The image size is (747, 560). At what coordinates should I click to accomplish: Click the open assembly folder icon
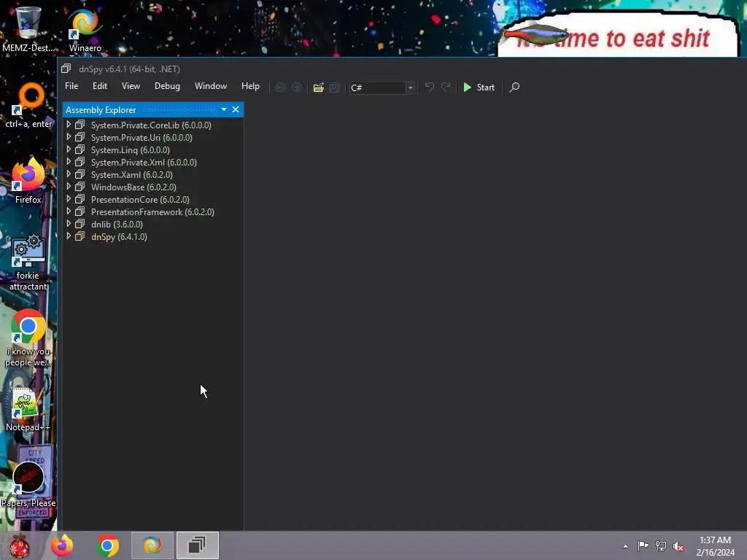point(318,87)
